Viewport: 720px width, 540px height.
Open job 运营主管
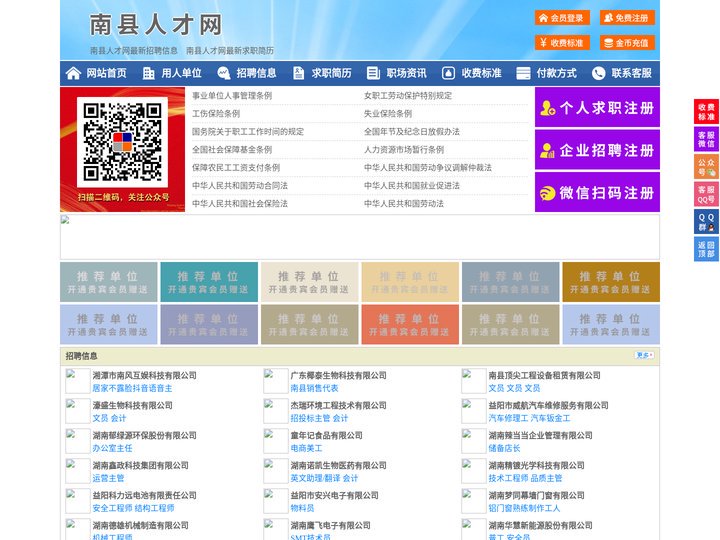[108, 478]
